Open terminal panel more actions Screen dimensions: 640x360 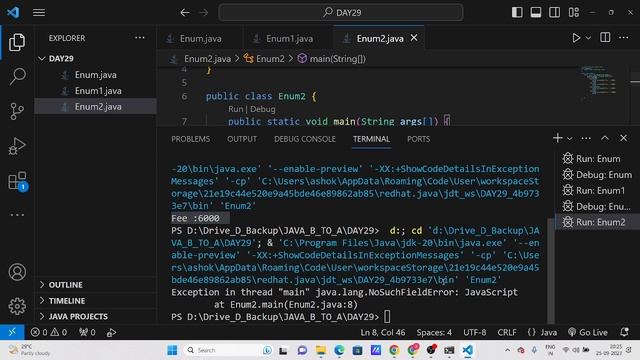coord(586,138)
